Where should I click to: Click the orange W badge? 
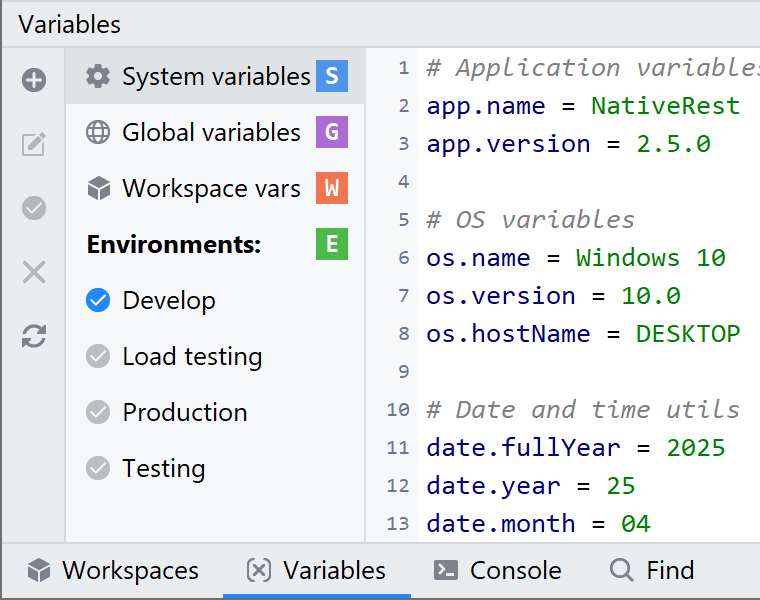332,188
